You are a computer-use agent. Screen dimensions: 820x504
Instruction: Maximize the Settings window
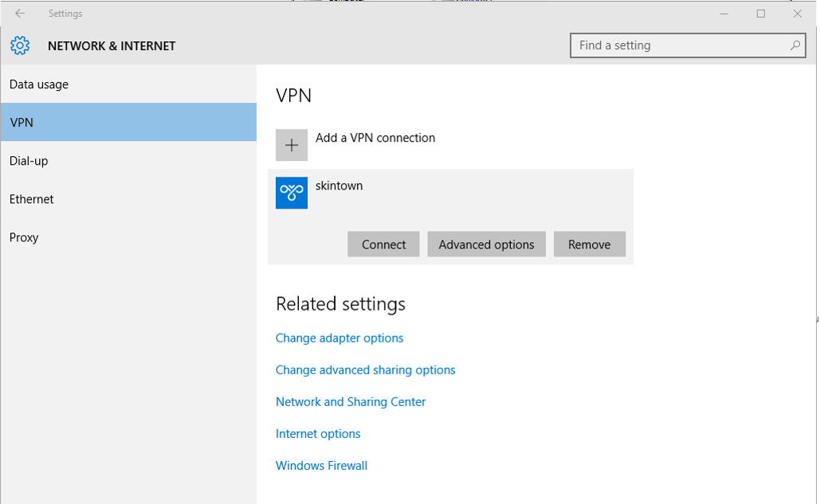(761, 14)
